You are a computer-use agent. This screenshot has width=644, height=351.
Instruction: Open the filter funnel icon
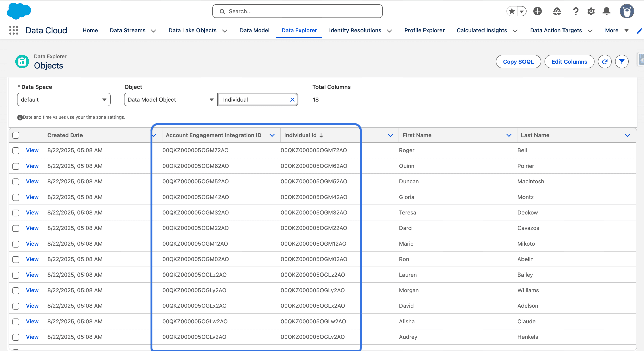(622, 62)
